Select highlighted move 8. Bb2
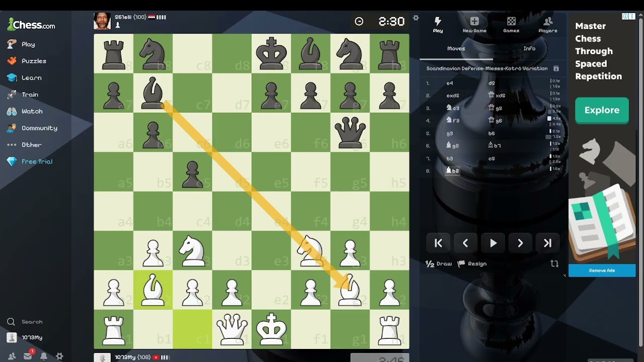Viewport: 644px width, 362px height. (453, 171)
